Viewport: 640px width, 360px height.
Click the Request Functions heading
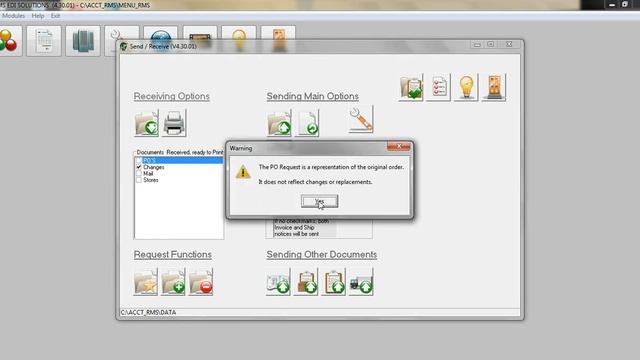[173, 255]
